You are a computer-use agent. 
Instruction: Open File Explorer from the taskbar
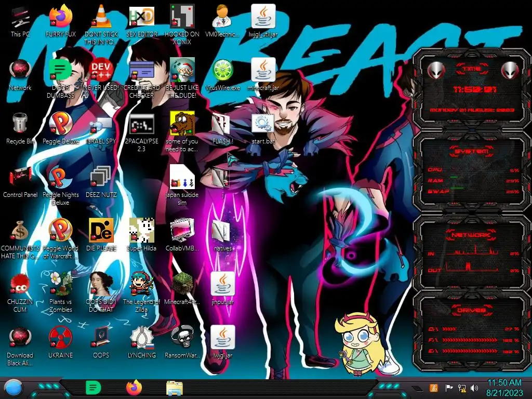(x=175, y=389)
